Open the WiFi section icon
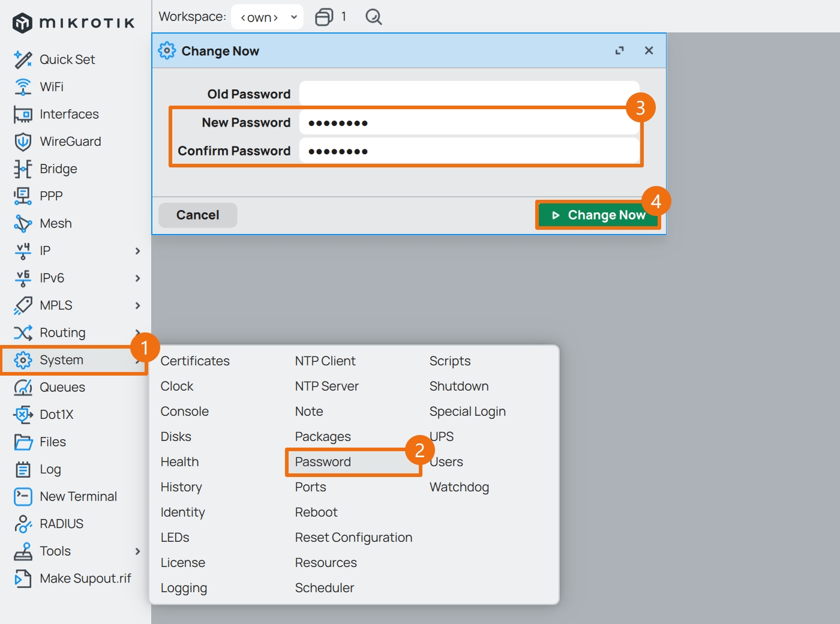Viewport: 840px width, 624px height. coord(23,87)
